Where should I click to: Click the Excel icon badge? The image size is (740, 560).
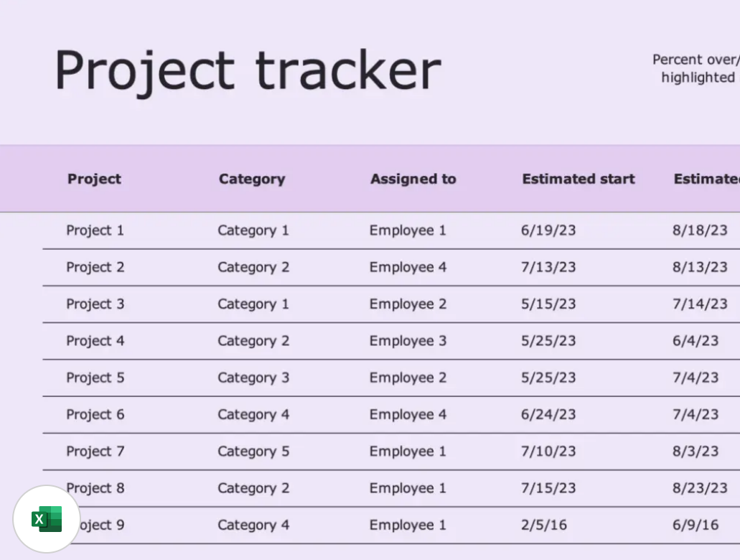[x=47, y=519]
